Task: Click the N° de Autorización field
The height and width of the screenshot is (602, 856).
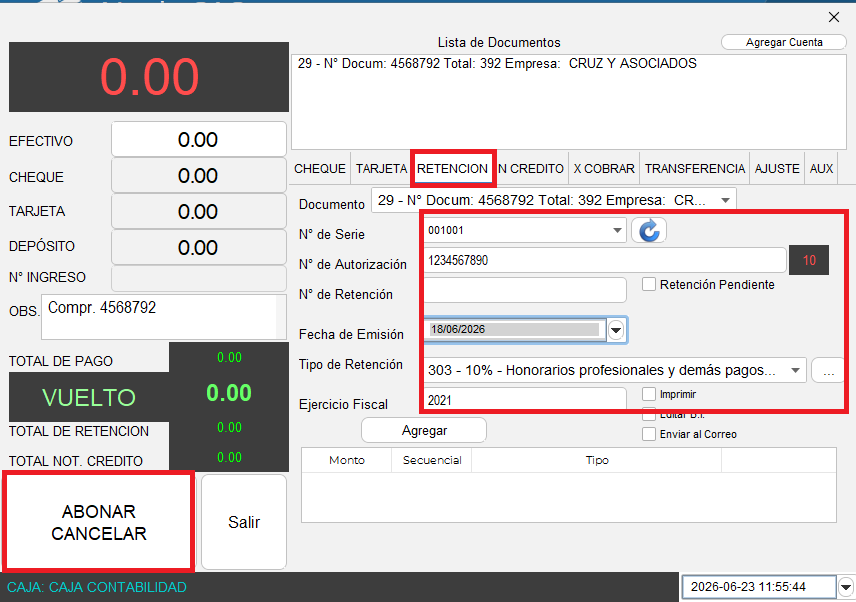Action: pyautogui.click(x=605, y=260)
